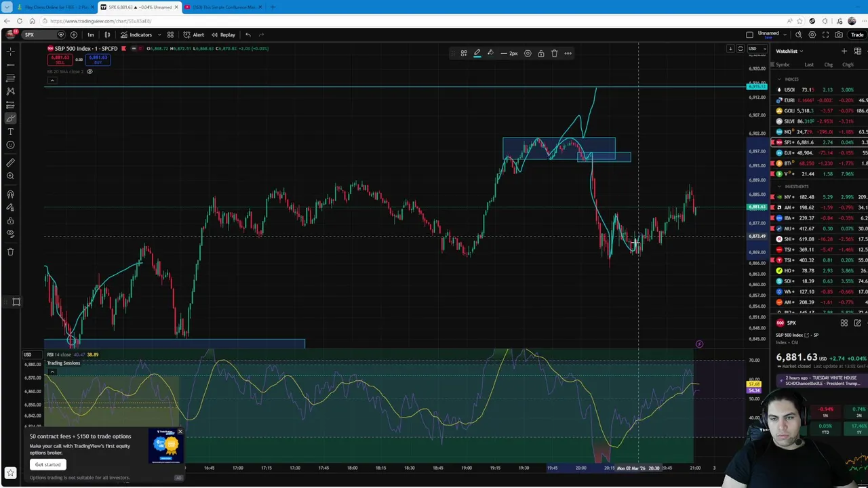Toggle hide all drawings eye icon
Screen dimensions: 868x488
coord(10,234)
